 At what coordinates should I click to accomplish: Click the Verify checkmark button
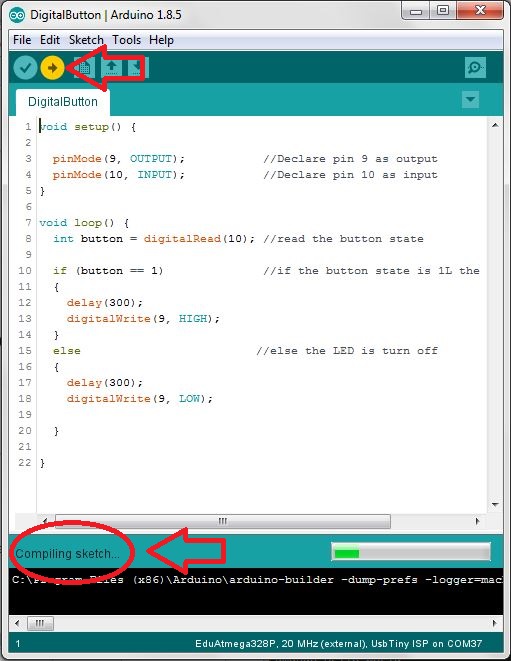point(25,67)
